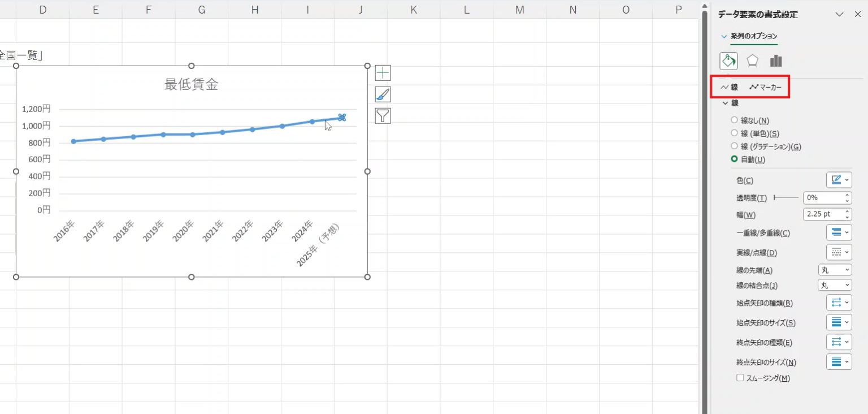Expand 線の先端 cap type dropdown

click(x=835, y=270)
